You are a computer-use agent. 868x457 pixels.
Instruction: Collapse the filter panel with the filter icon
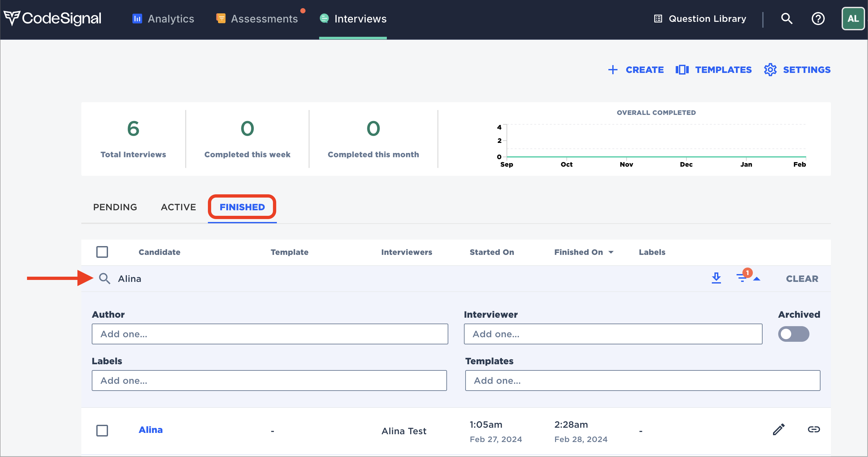742,278
